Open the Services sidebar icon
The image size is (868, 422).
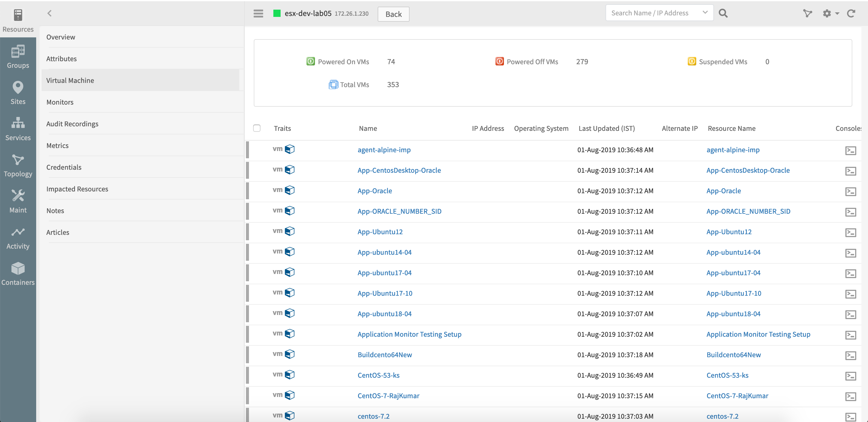click(18, 129)
